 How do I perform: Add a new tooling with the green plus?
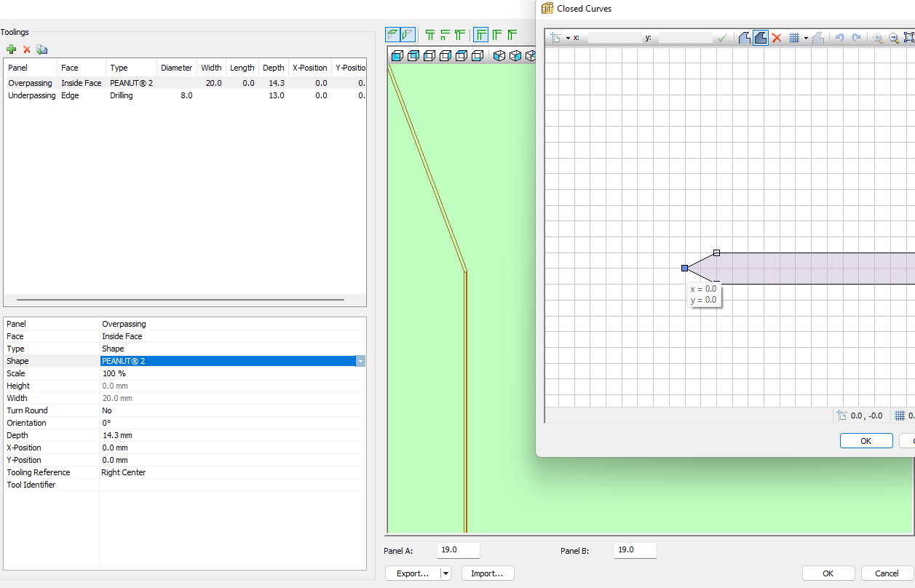(11, 49)
